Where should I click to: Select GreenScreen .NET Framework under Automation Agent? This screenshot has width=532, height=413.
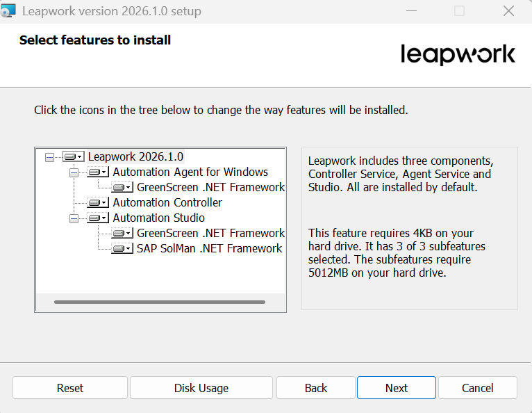(210, 187)
